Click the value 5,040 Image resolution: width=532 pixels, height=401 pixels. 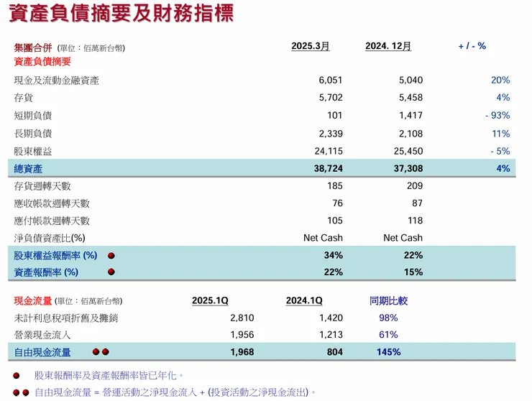(411, 80)
